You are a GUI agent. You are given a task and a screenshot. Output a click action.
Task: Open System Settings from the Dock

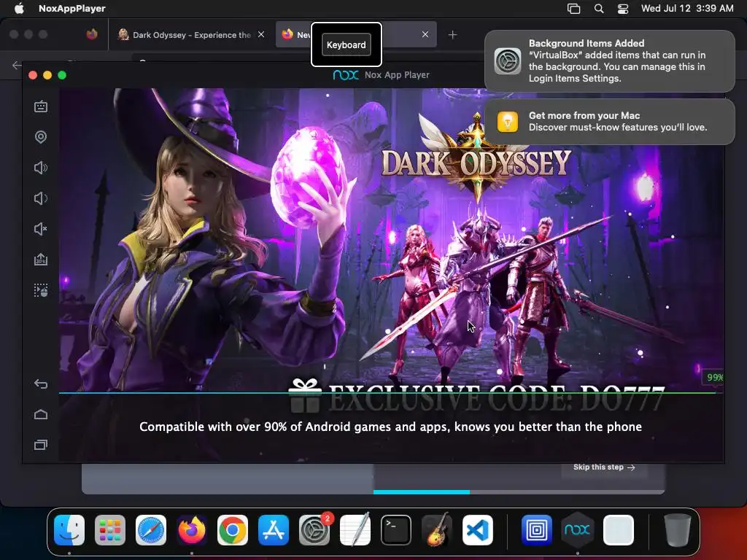click(x=314, y=530)
